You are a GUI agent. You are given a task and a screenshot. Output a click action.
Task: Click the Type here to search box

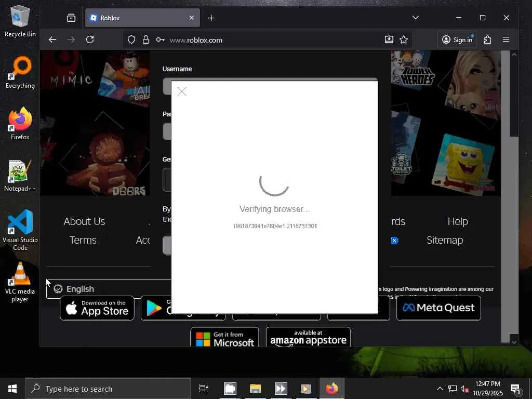[x=108, y=389]
